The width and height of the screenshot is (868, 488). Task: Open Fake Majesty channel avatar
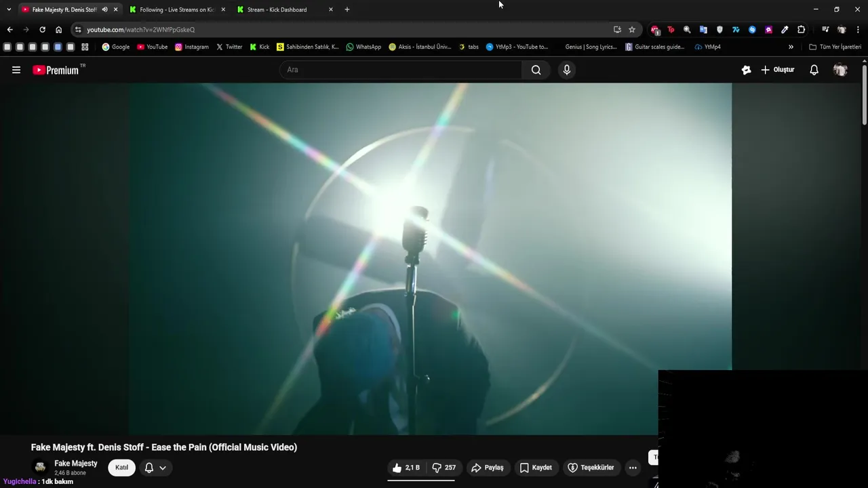coord(40,467)
